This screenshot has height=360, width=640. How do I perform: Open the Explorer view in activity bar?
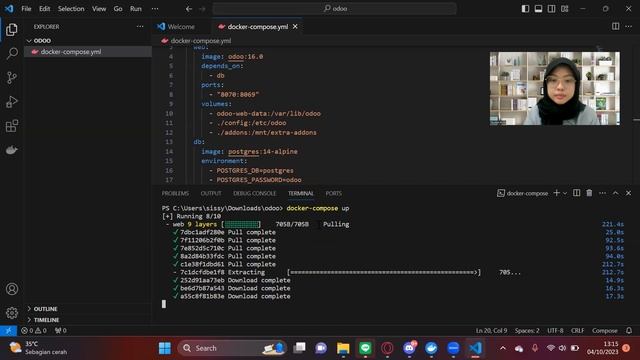[x=12, y=29]
